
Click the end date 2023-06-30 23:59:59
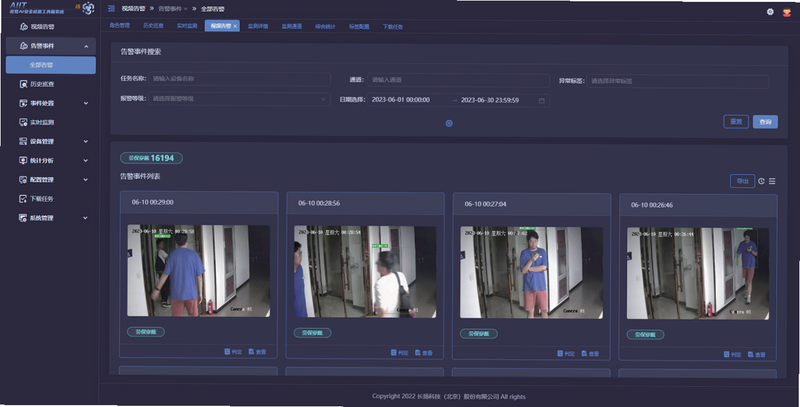(x=490, y=100)
